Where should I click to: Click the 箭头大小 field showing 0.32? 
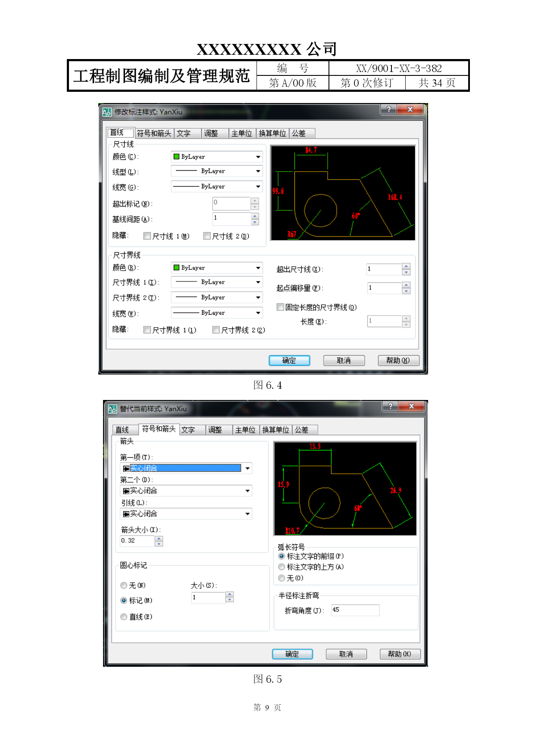pos(138,541)
